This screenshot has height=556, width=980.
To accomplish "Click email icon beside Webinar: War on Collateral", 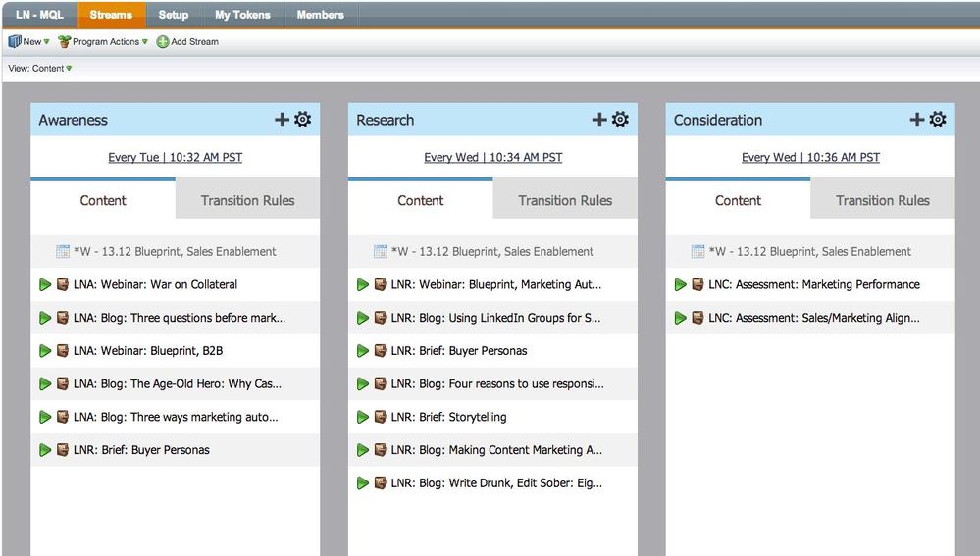I will (x=62, y=284).
